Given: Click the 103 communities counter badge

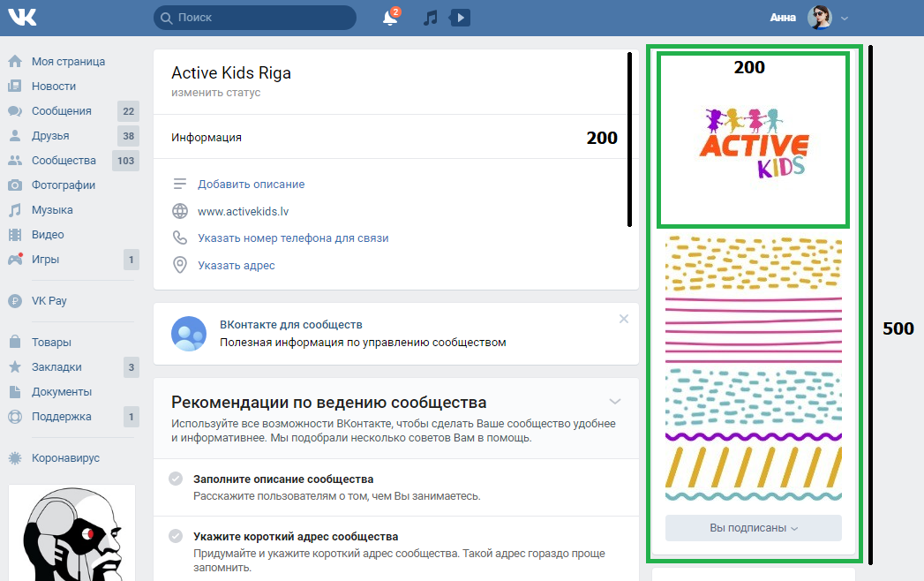Looking at the screenshot, I should click(125, 161).
